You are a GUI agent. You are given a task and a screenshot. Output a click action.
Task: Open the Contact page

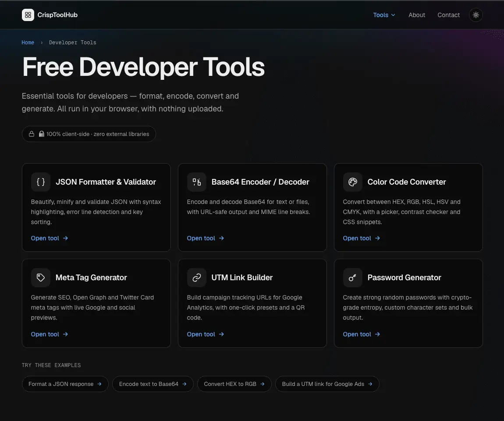[448, 15]
